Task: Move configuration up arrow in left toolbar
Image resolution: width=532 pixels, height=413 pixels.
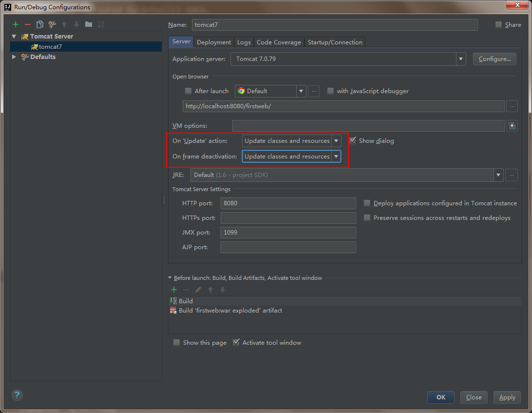Action: point(64,24)
